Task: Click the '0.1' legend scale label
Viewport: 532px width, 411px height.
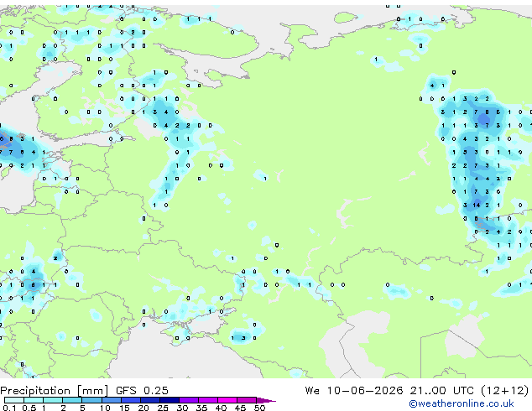Action: (9, 408)
